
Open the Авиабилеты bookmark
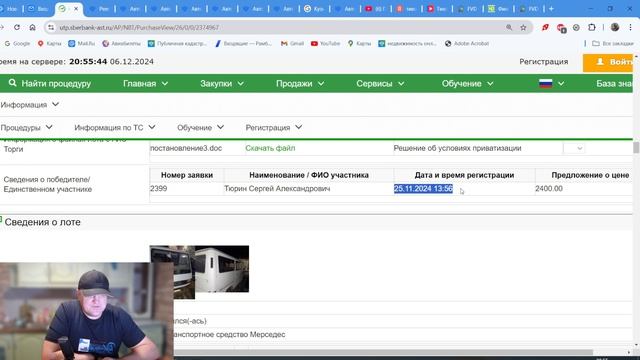click(121, 43)
